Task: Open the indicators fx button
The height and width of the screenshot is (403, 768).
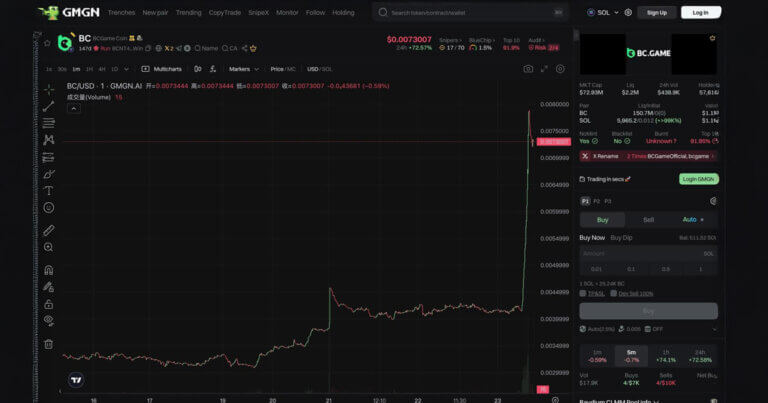Action: tap(213, 69)
